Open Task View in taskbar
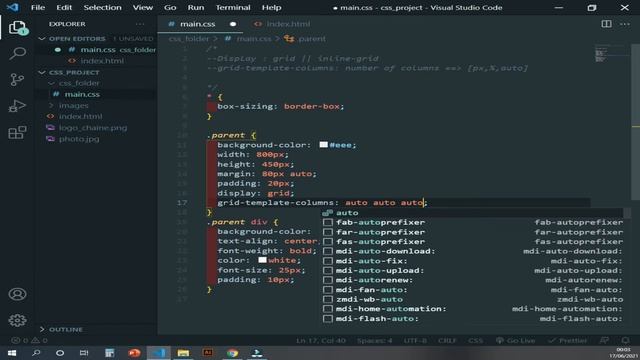Viewport: 640px width, 360px height. pos(84,353)
